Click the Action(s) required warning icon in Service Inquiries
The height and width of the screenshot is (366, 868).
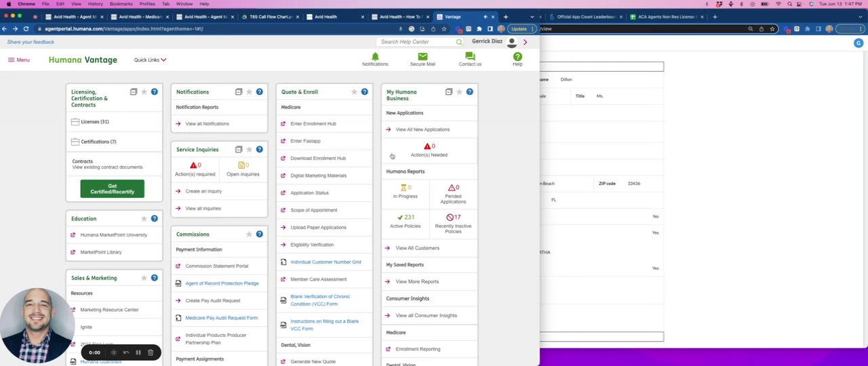point(193,165)
